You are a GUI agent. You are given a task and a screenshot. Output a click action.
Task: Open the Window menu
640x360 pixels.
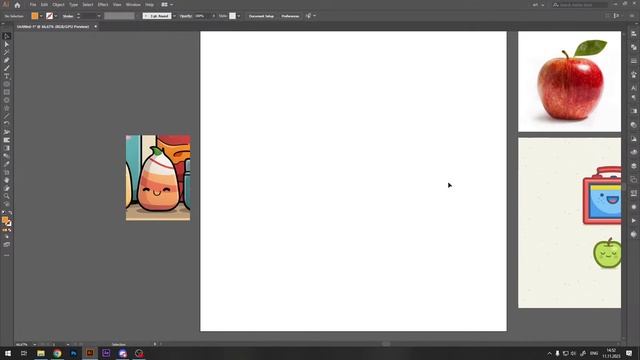(133, 4)
